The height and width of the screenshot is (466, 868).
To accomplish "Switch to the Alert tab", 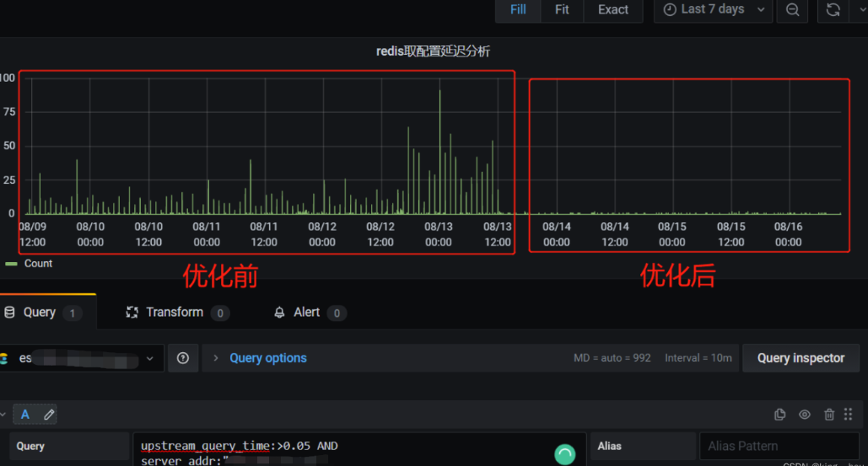I will point(306,313).
